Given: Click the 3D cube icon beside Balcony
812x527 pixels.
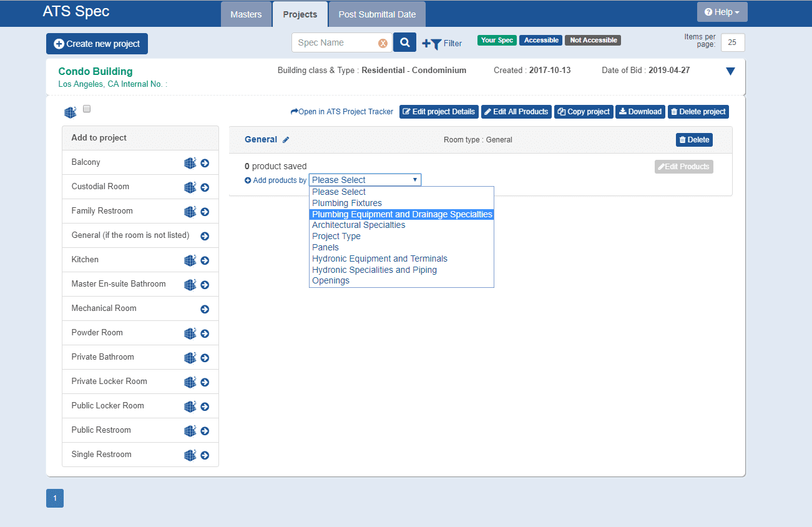Looking at the screenshot, I should [190, 163].
